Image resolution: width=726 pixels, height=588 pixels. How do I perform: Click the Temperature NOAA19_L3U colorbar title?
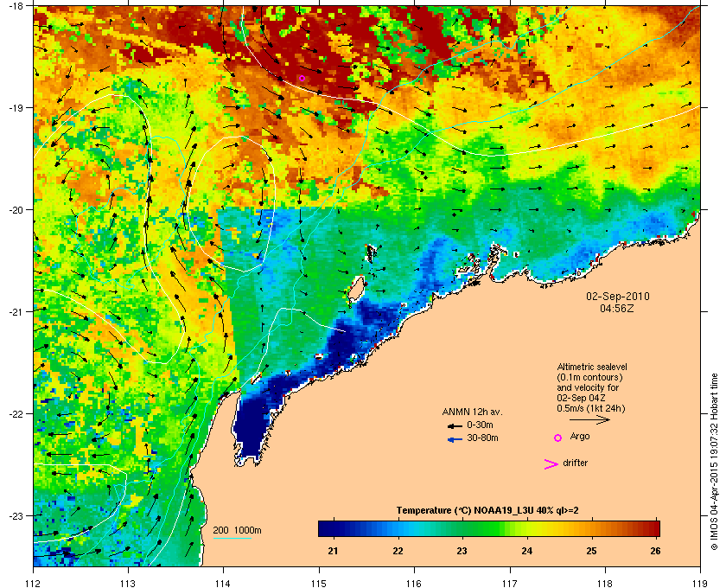click(487, 511)
